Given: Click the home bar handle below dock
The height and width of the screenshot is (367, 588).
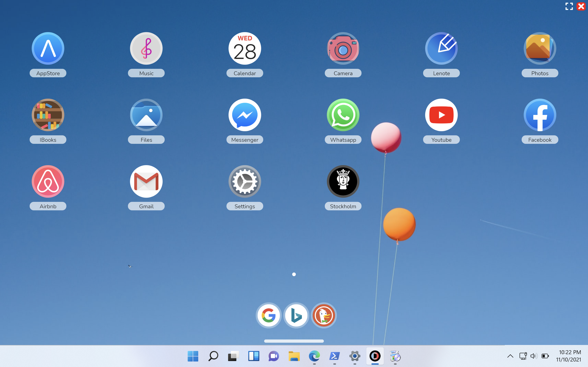Looking at the screenshot, I should click(x=294, y=341).
